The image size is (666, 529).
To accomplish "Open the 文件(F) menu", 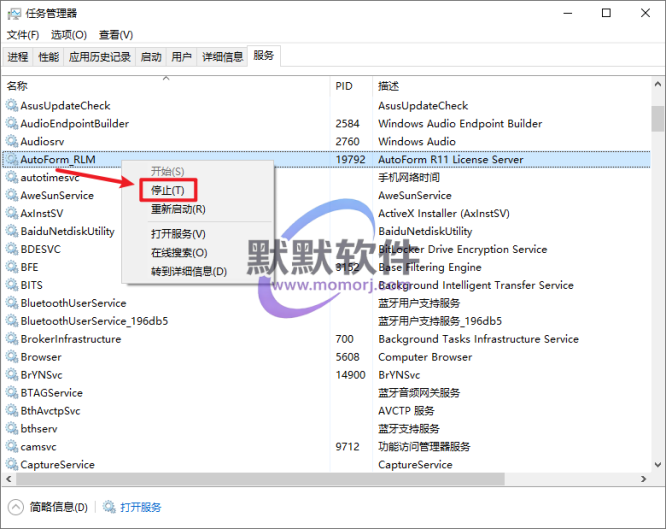I will pos(23,35).
